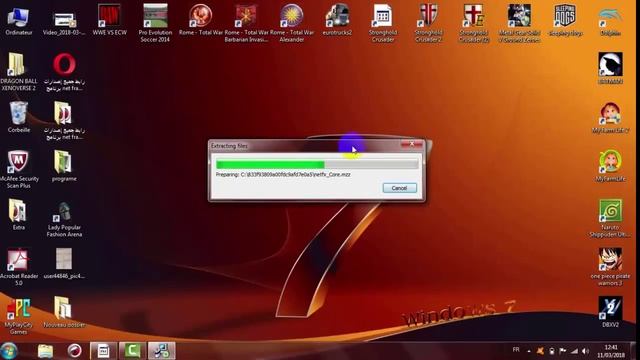Image resolution: width=640 pixels, height=360 pixels.
Task: Launch WWE VS ECW shortcut
Action: click(x=109, y=20)
